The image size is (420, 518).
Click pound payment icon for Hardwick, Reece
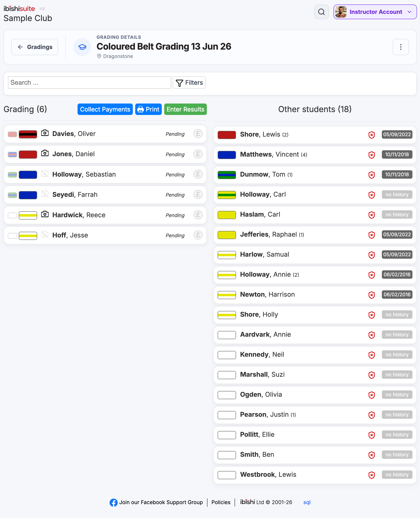point(198,215)
